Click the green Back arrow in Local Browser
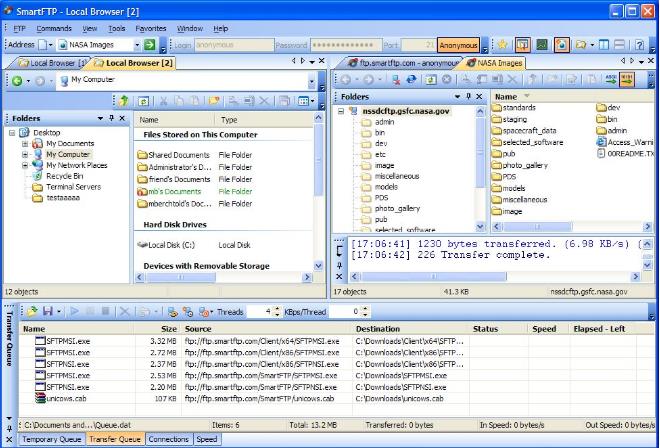 click(x=17, y=80)
